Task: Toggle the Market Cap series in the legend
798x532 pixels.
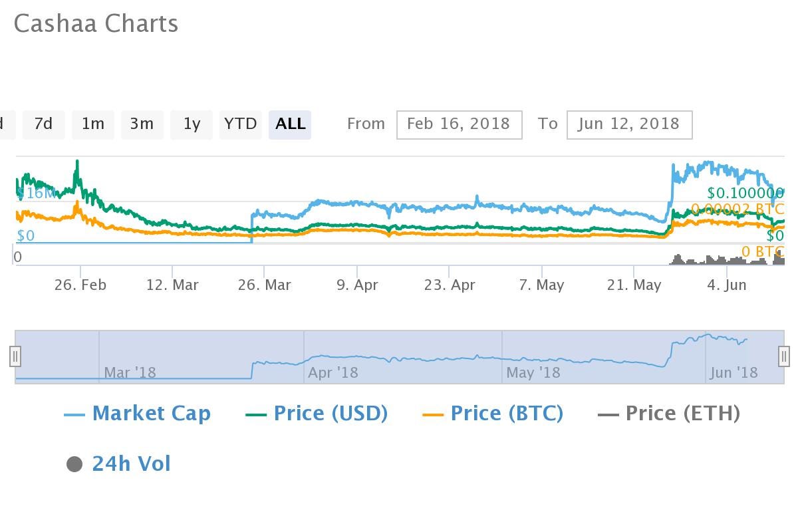Action: [x=152, y=413]
